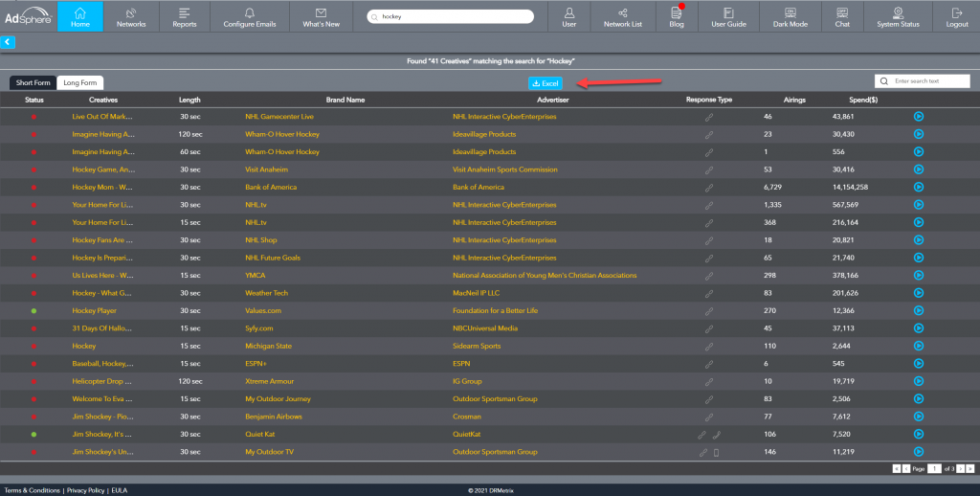
Task: Open brand Wham-O Hover Hockey 120 sec row
Action: click(x=282, y=134)
